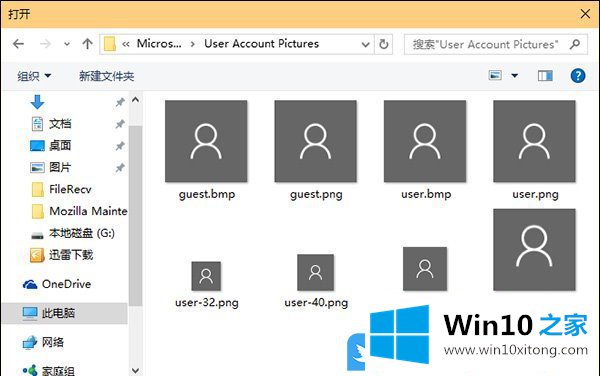Viewport: 600px width, 376px height.
Task: Click the user-40.png file name
Action: (316, 303)
